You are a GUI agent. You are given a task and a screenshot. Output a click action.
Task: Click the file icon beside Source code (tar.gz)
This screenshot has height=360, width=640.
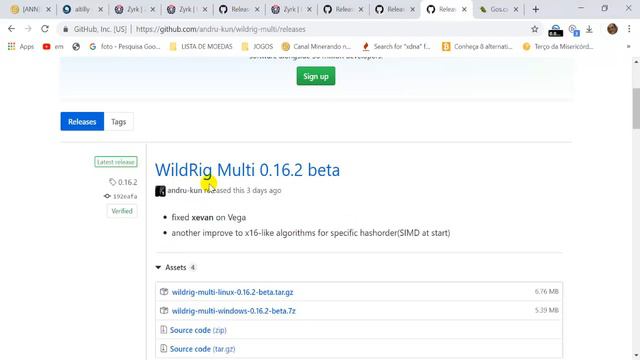click(x=163, y=349)
